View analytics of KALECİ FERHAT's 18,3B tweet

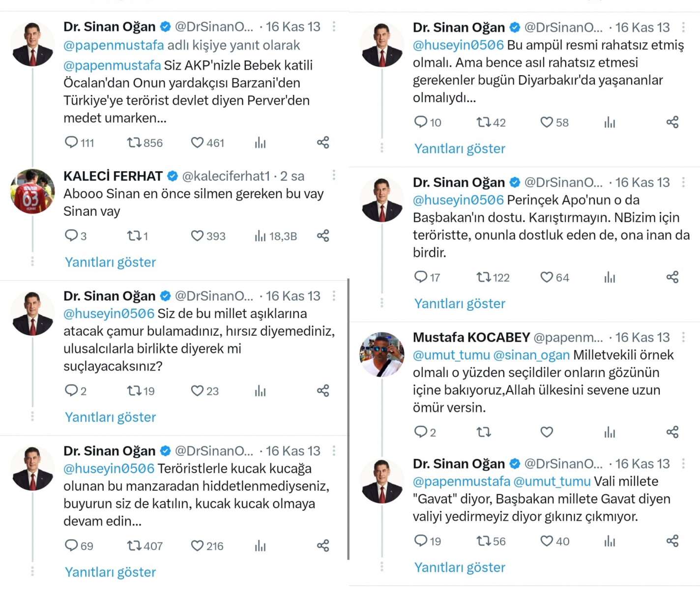coord(261,236)
